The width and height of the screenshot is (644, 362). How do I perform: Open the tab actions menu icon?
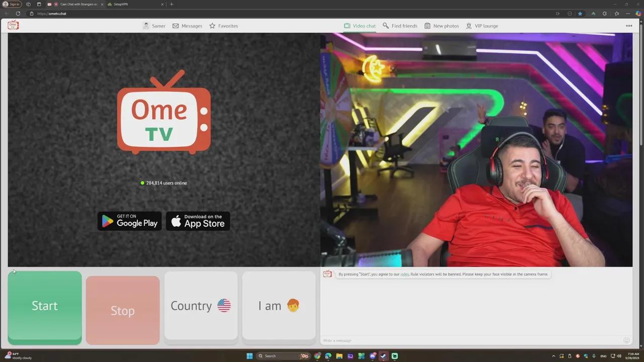[x=39, y=4]
